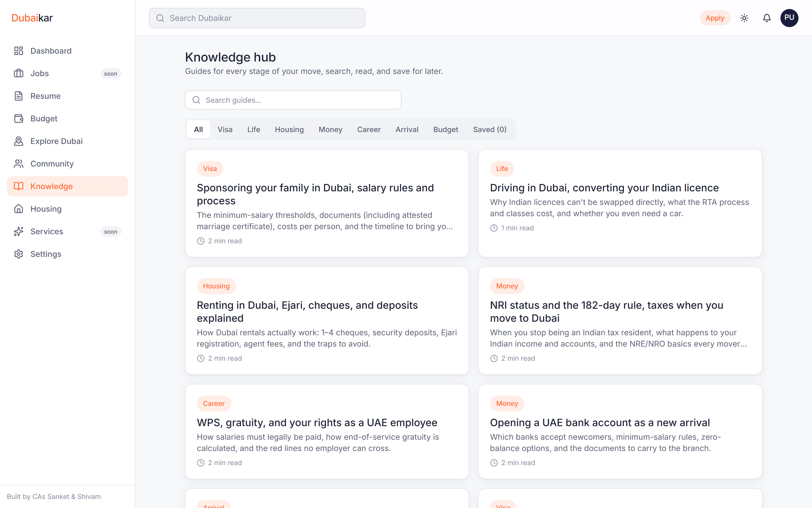Open Settings in the sidebar
The width and height of the screenshot is (812, 508).
pyautogui.click(x=67, y=254)
